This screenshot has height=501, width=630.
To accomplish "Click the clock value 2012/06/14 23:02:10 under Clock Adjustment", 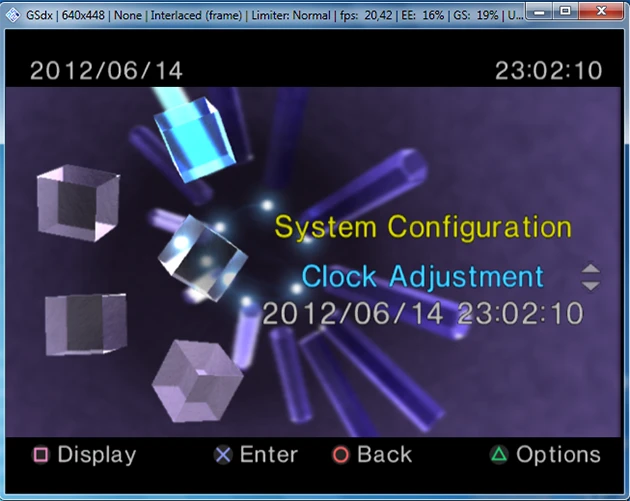I will (x=422, y=313).
